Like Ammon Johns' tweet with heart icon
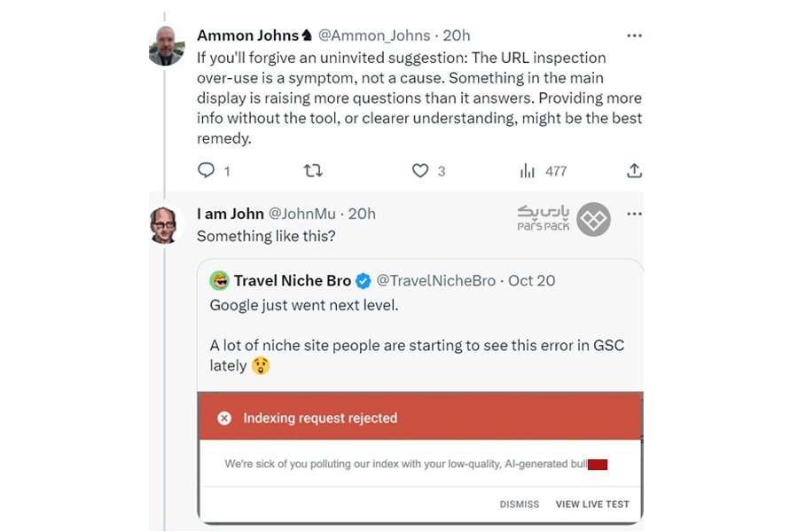 (420, 170)
